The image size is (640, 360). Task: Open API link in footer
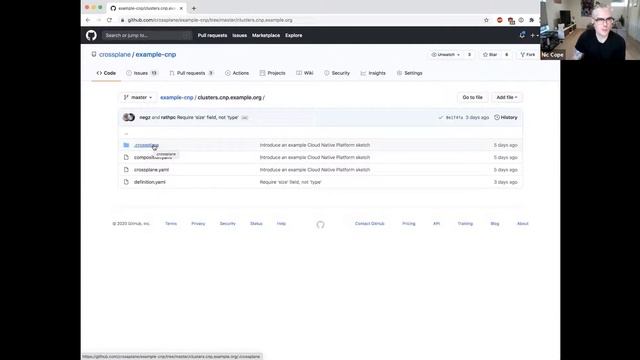(436, 224)
